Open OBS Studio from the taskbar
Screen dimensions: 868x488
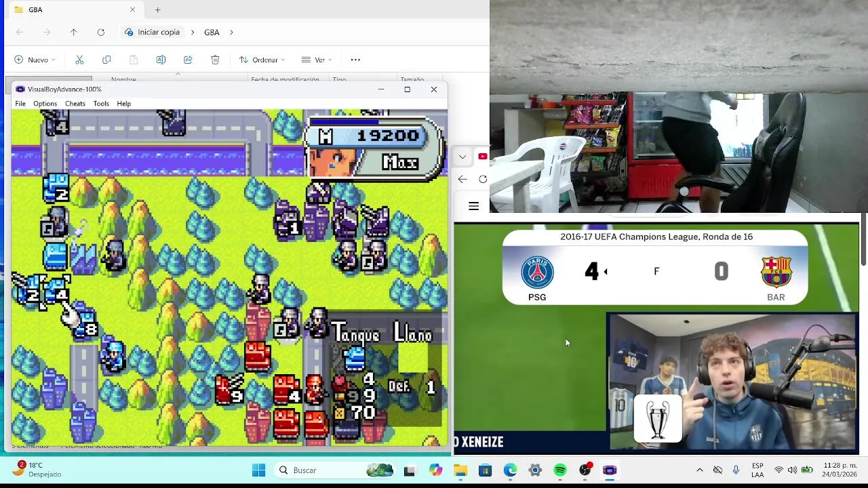tap(585, 470)
